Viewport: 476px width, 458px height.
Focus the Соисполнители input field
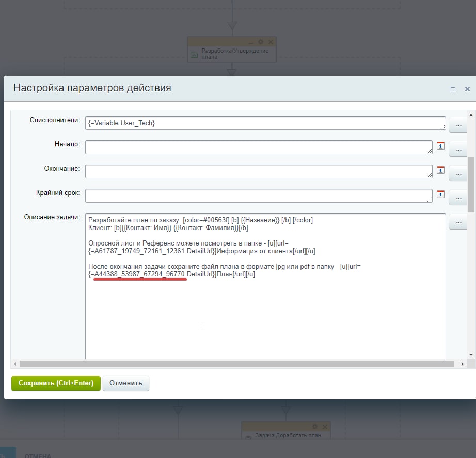(265, 123)
